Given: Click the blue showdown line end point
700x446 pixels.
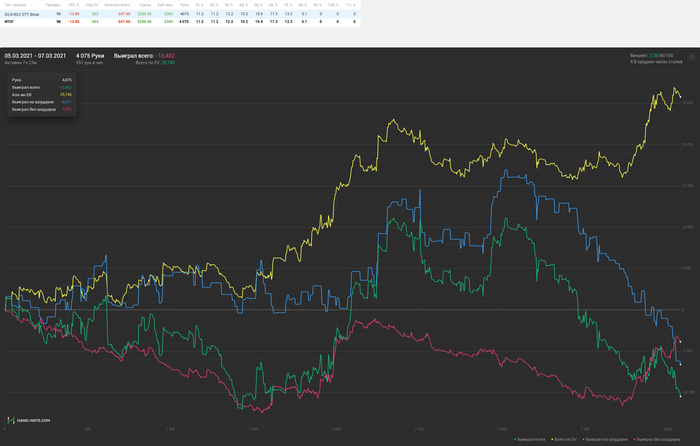Looking at the screenshot, I should coord(680,364).
